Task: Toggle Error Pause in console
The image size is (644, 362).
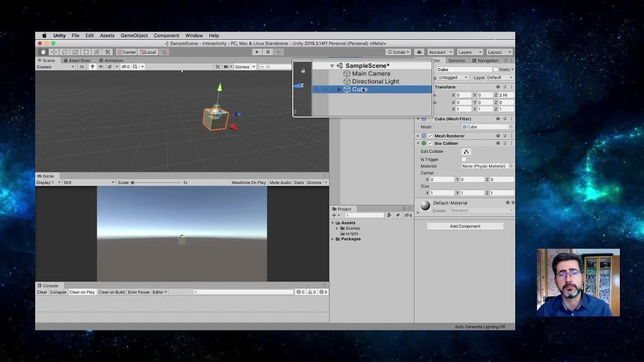Action: (138, 292)
